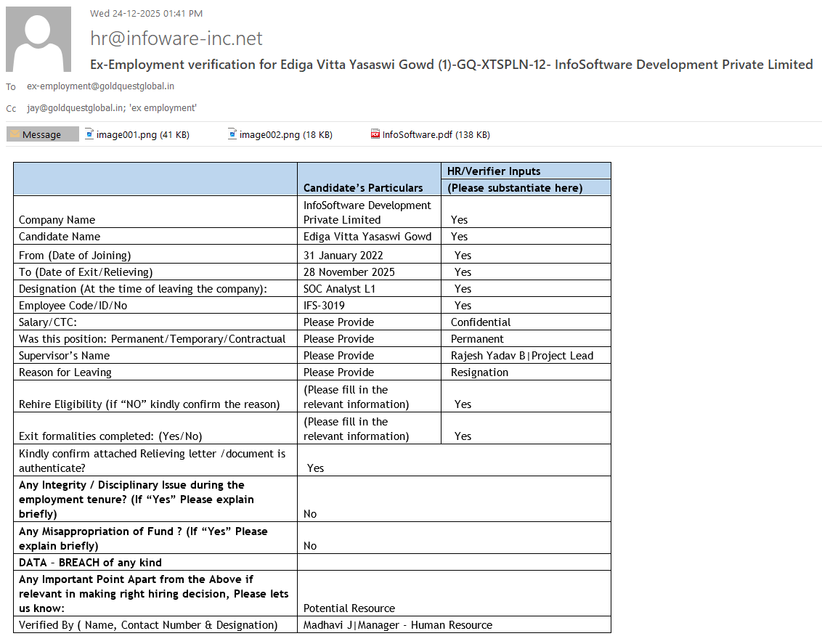Click the Misappropriation of Fund question
Image resolution: width=822 pixels, height=644 pixels.
(143, 538)
